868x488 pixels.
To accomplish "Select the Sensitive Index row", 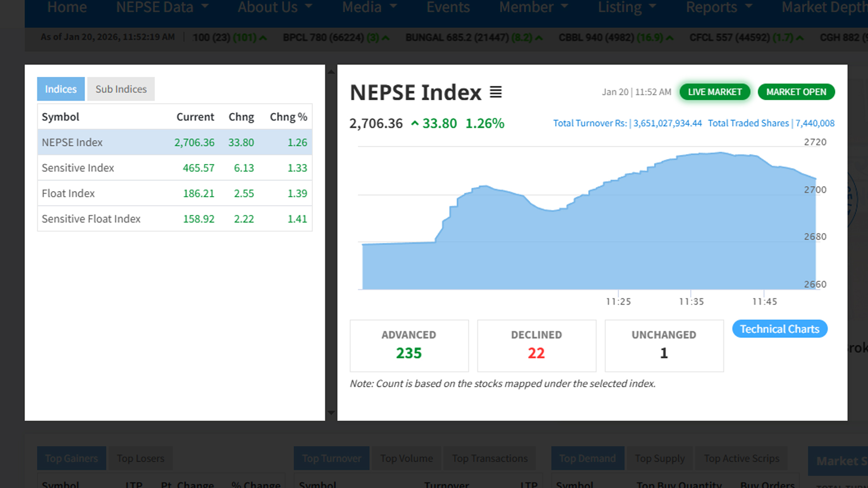I will [x=175, y=168].
